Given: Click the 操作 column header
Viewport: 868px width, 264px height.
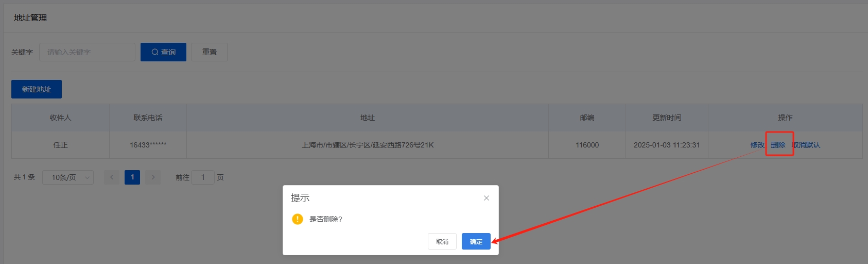Looking at the screenshot, I should [786, 118].
